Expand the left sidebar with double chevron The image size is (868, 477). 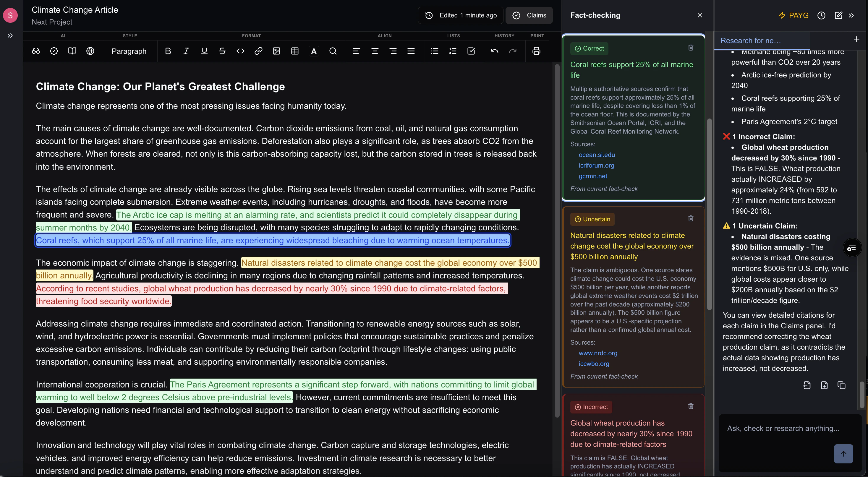[10, 35]
